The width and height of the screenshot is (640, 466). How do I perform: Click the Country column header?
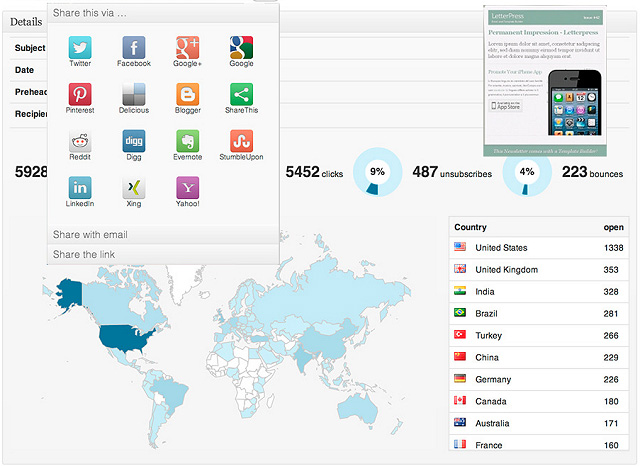(x=470, y=227)
